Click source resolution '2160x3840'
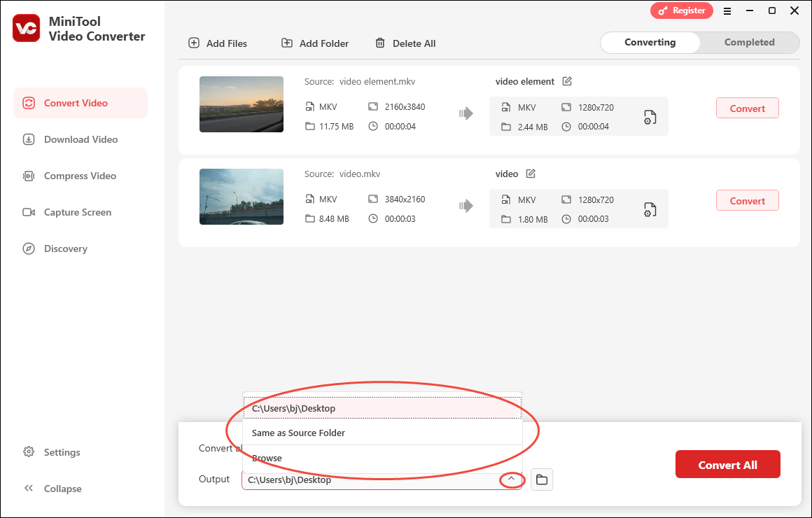This screenshot has width=812, height=518. pyautogui.click(x=405, y=106)
